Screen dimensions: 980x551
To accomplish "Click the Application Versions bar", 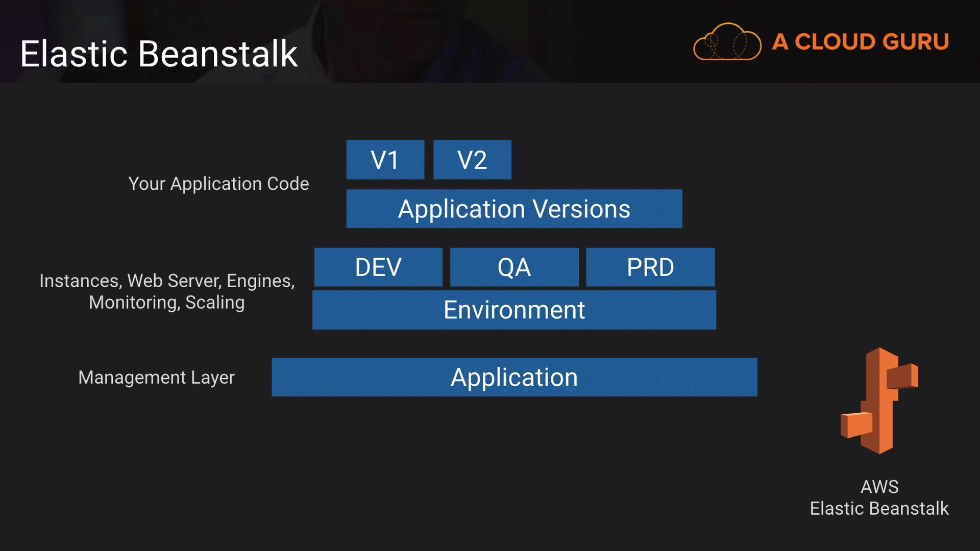I will coord(514,209).
